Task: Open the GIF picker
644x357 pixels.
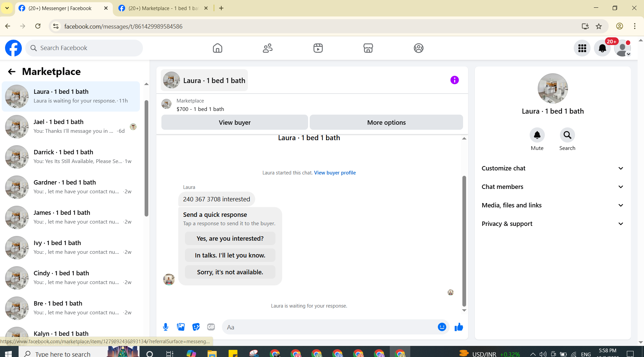Action: coord(211,327)
